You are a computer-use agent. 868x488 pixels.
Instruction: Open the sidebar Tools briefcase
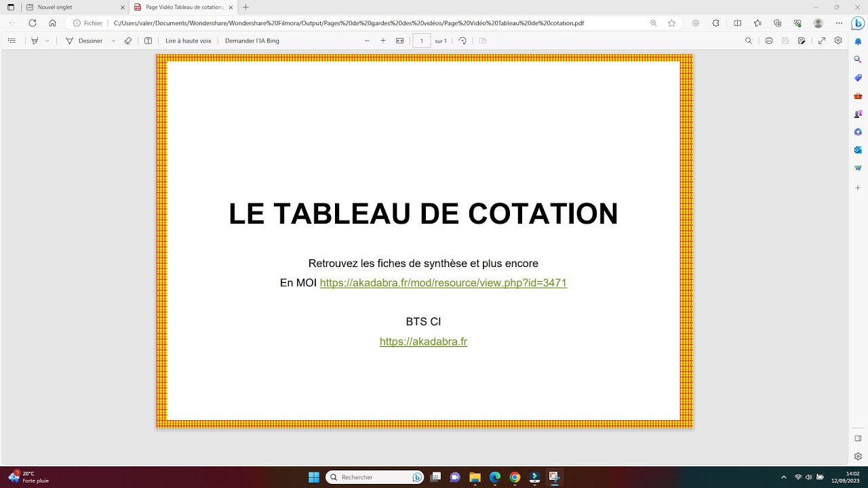[858, 96]
